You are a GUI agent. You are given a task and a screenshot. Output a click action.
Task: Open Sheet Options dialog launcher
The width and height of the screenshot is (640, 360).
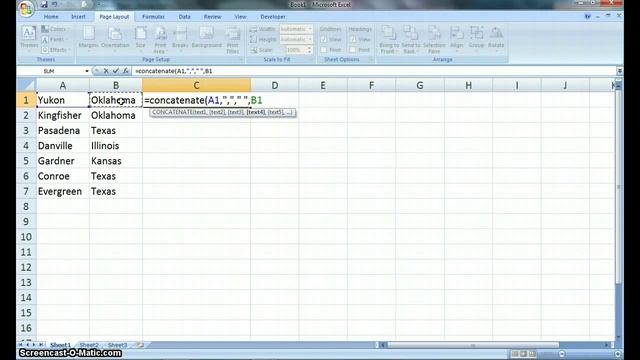[x=371, y=60]
